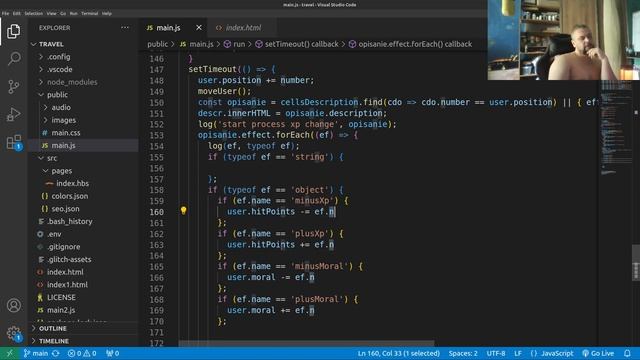Open main2.js file
Viewport: 640px width, 360px height.
tap(83, 310)
